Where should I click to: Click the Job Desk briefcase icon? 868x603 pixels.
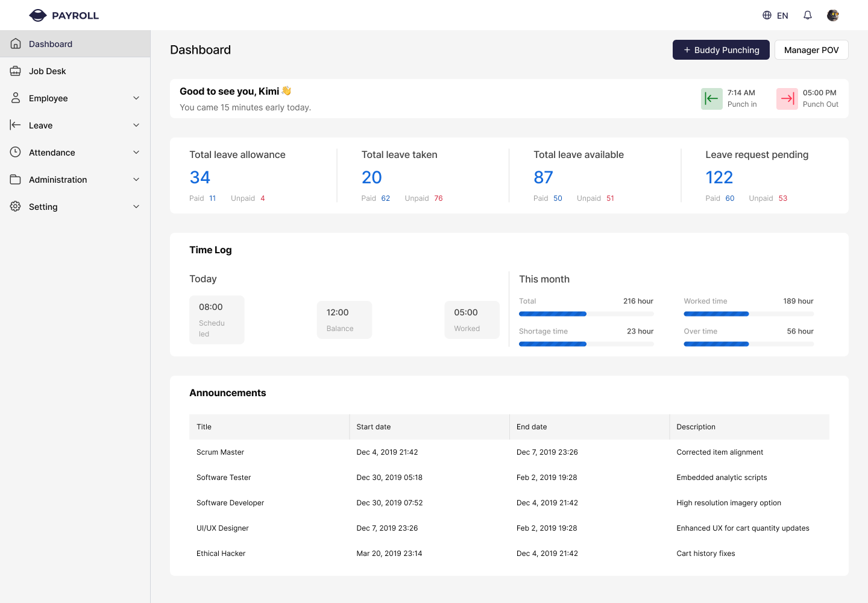(15, 71)
